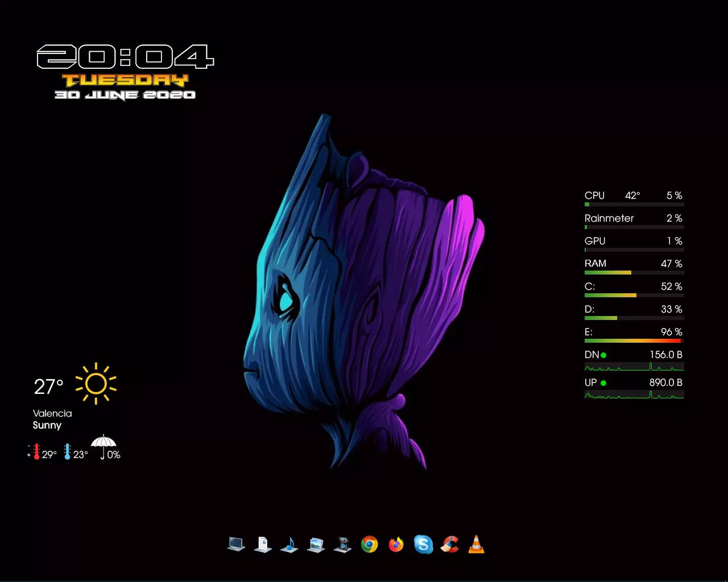
Task: Click the Rainmeter process label
Action: [609, 218]
